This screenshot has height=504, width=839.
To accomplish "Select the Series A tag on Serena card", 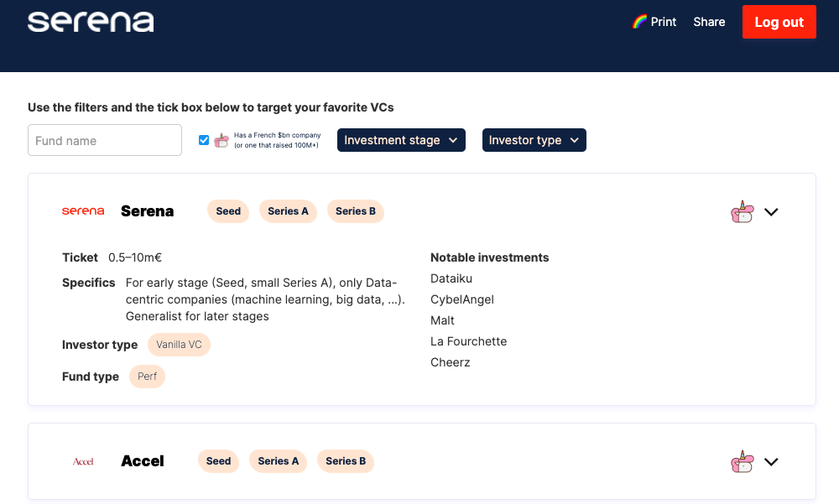I will pyautogui.click(x=288, y=211).
